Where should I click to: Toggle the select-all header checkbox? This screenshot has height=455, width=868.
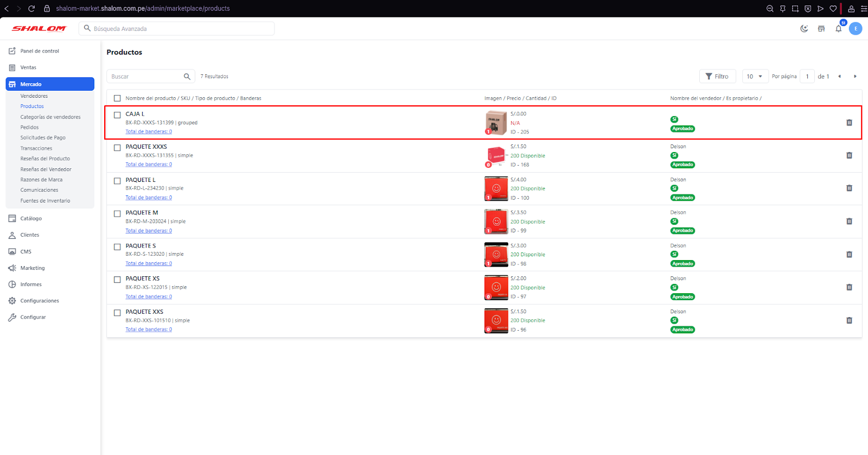tap(117, 98)
